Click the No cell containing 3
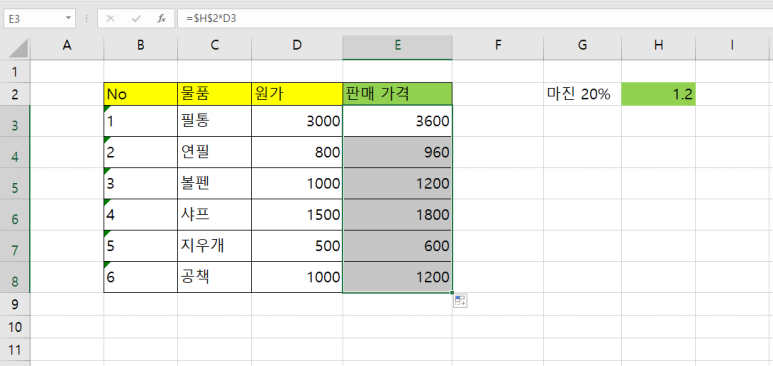Viewport: 773px width, 366px height. click(x=141, y=183)
